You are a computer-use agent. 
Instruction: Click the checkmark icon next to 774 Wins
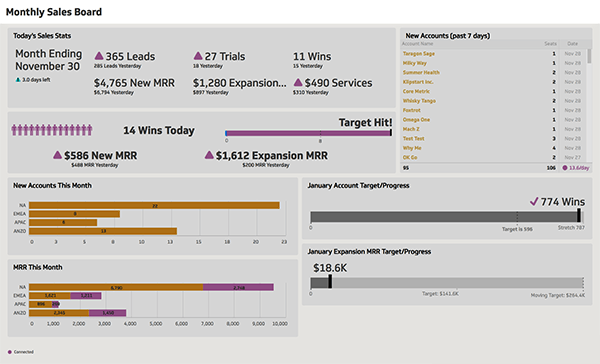click(534, 201)
